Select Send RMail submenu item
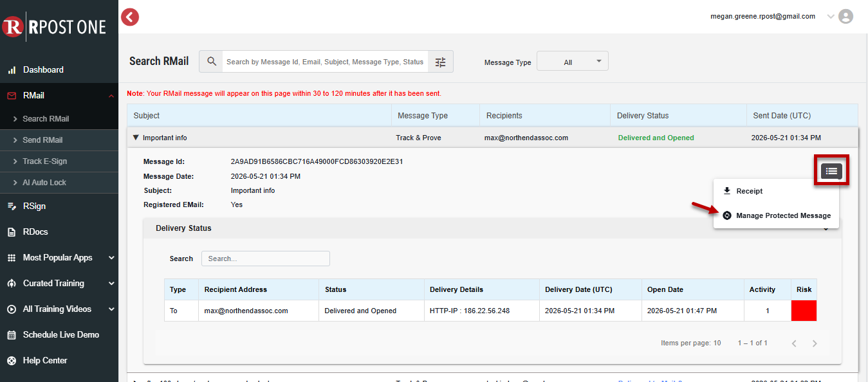This screenshot has height=382, width=868. (42, 140)
